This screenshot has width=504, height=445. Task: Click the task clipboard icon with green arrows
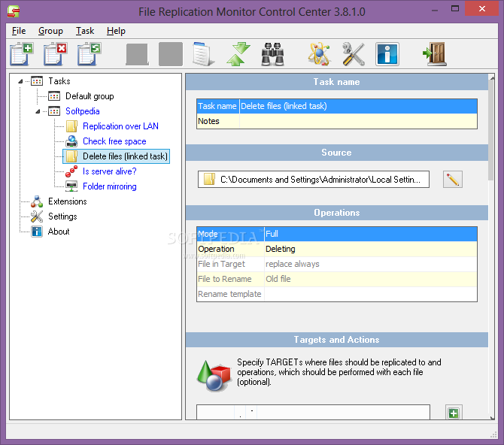[89, 54]
